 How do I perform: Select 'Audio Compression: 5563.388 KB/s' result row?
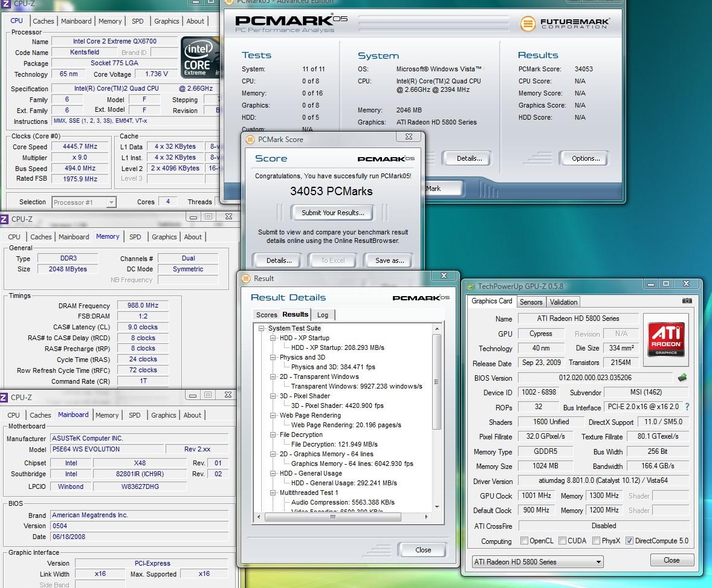point(343,502)
